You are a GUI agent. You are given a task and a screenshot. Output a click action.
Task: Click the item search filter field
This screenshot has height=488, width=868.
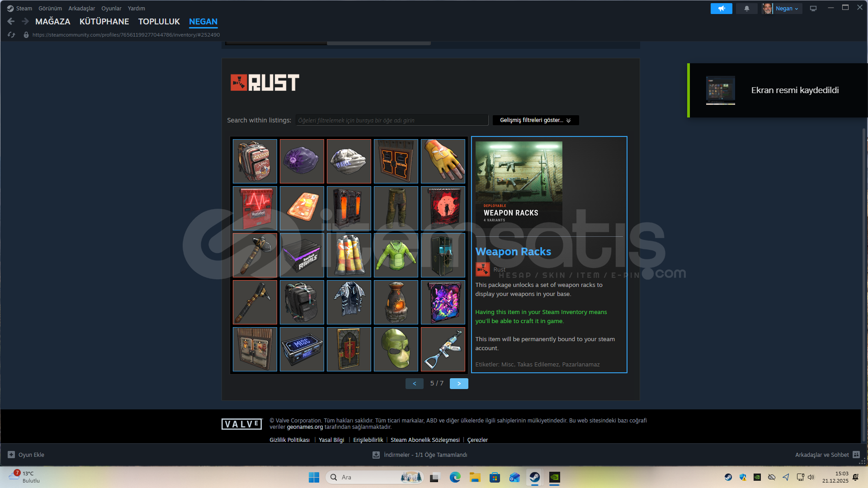point(392,120)
